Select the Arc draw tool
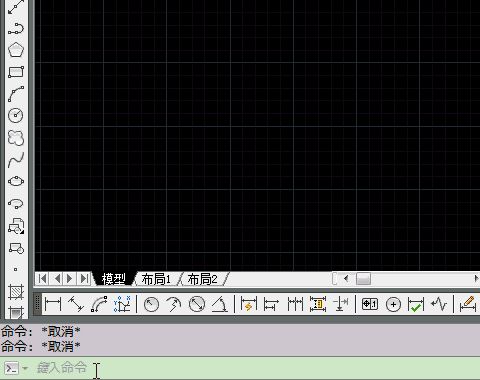 point(16,94)
